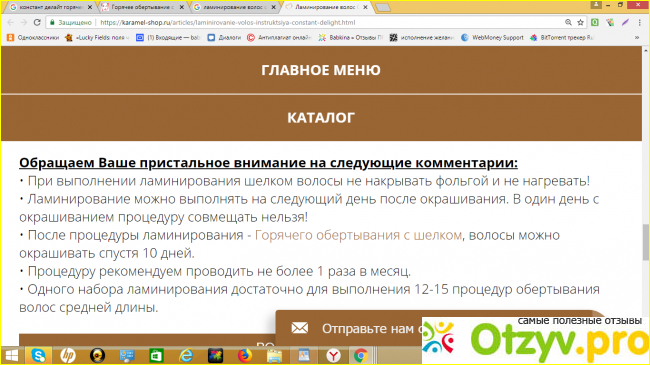Launch Firefox from the taskbar
This screenshot has height=365, width=650.
click(x=245, y=355)
